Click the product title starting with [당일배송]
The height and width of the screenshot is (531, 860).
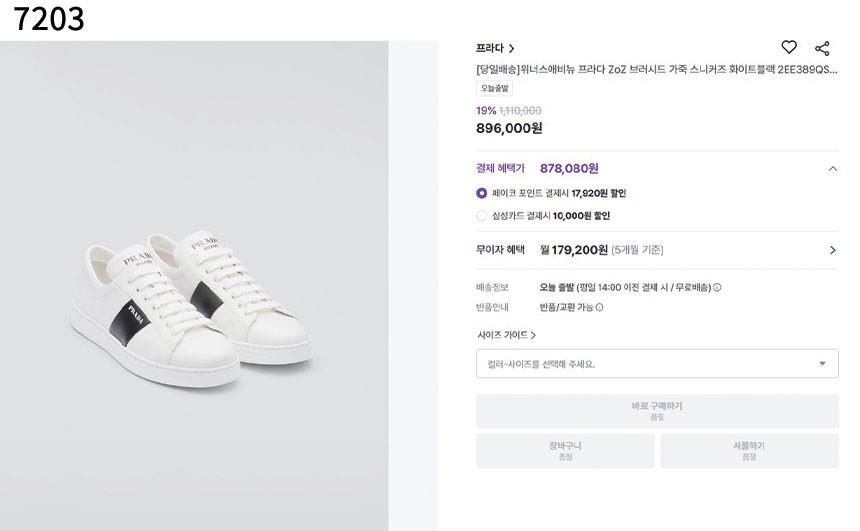(x=656, y=70)
